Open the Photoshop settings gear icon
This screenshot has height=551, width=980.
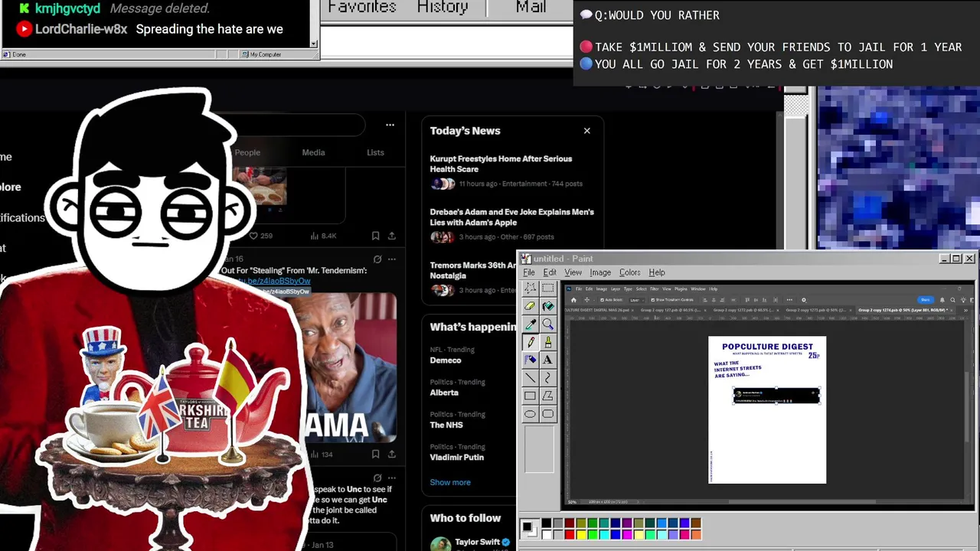point(804,300)
